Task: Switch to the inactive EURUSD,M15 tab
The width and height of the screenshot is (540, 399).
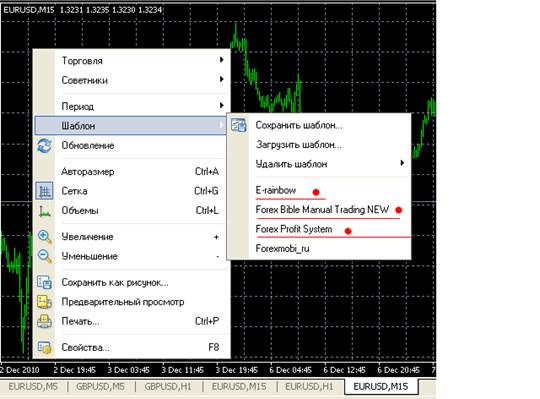Action: pos(239,387)
